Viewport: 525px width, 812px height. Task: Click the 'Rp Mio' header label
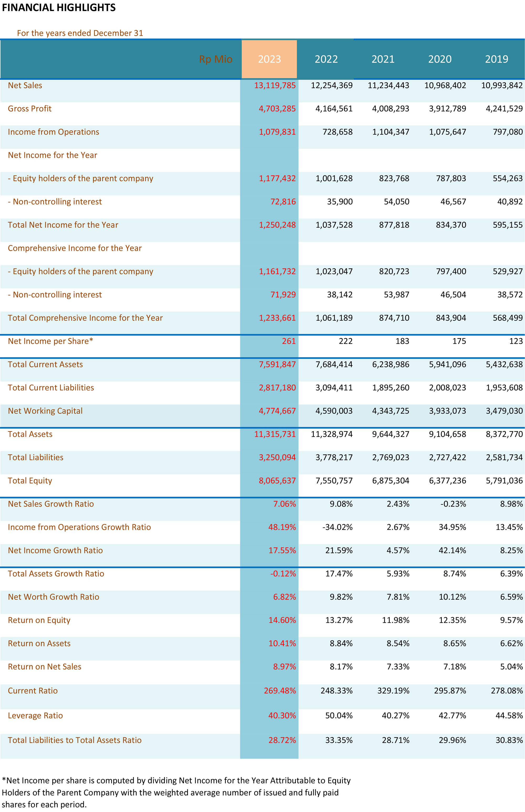click(216, 59)
